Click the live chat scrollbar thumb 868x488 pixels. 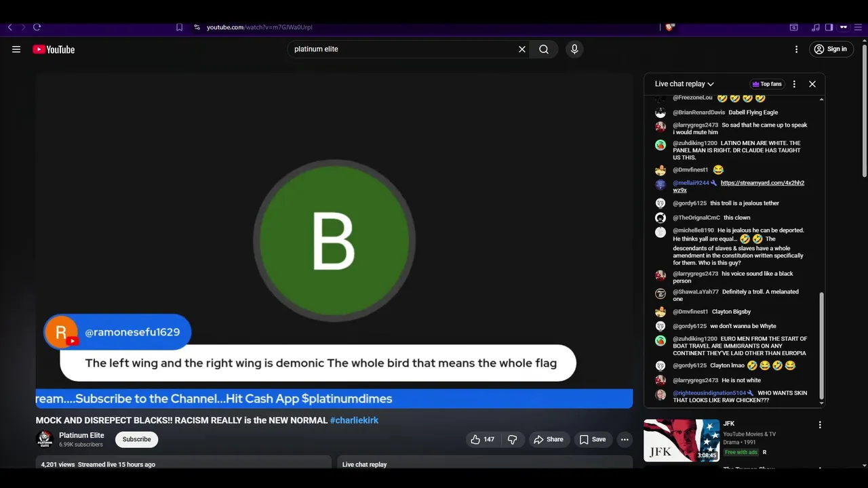coord(822,346)
